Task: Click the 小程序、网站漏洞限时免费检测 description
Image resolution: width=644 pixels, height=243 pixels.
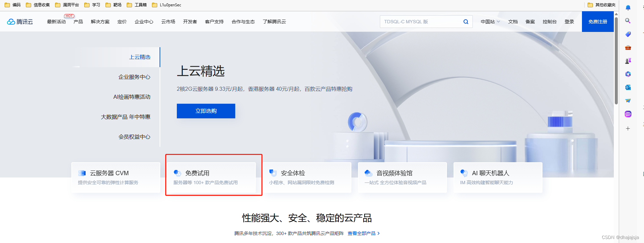Action: [302, 182]
